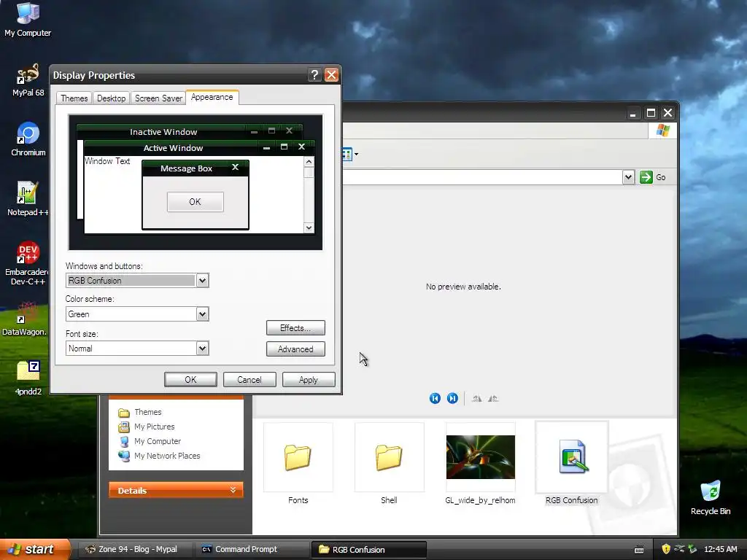
Task: Click OK in Display Properties
Action: pyautogui.click(x=190, y=379)
